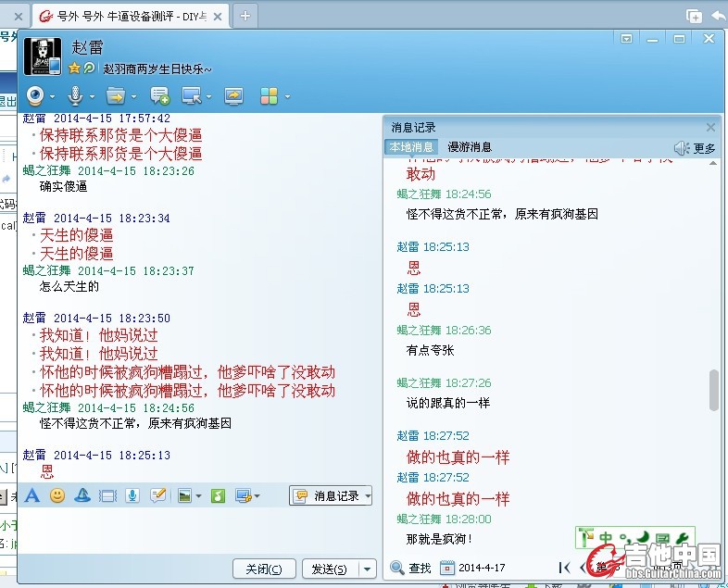
Task: Expand the applications grid dropdown arrow
Action: [288, 96]
